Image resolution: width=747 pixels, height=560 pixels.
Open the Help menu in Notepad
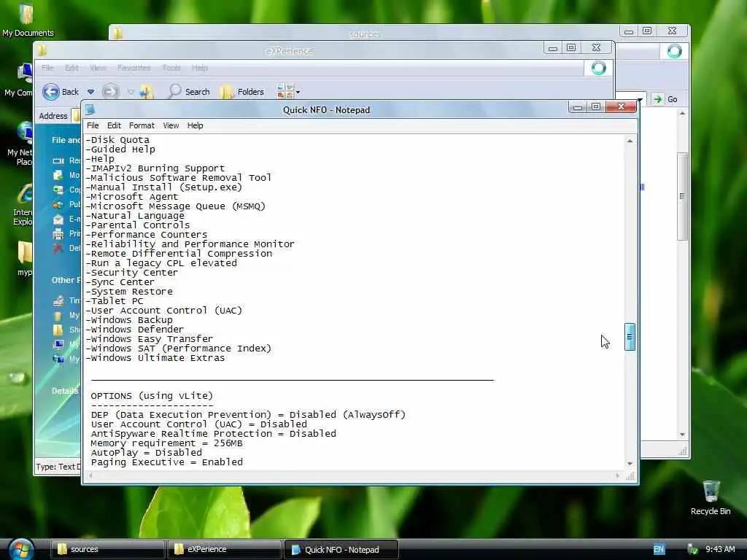tap(195, 125)
